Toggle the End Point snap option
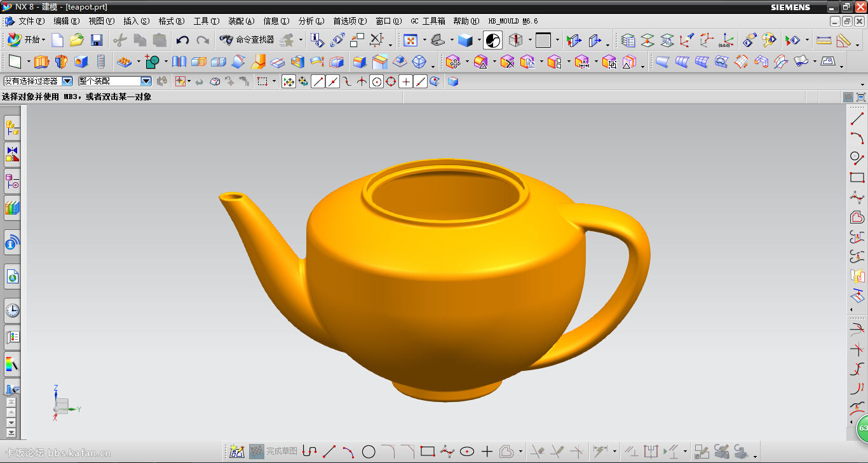 [318, 82]
